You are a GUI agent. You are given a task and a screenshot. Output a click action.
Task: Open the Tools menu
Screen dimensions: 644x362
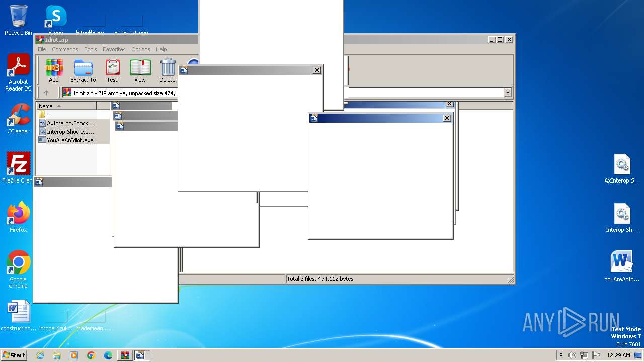91,49
